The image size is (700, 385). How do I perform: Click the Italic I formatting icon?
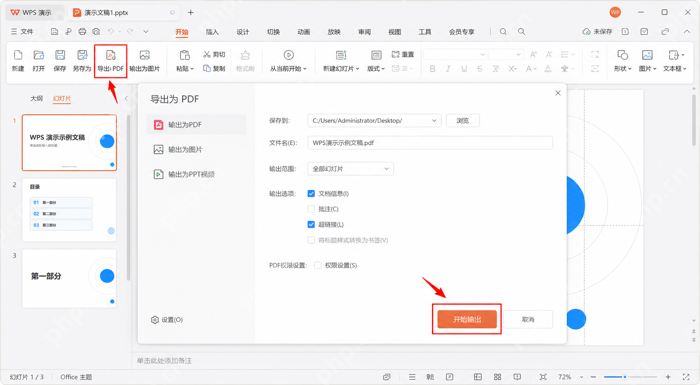pos(448,69)
